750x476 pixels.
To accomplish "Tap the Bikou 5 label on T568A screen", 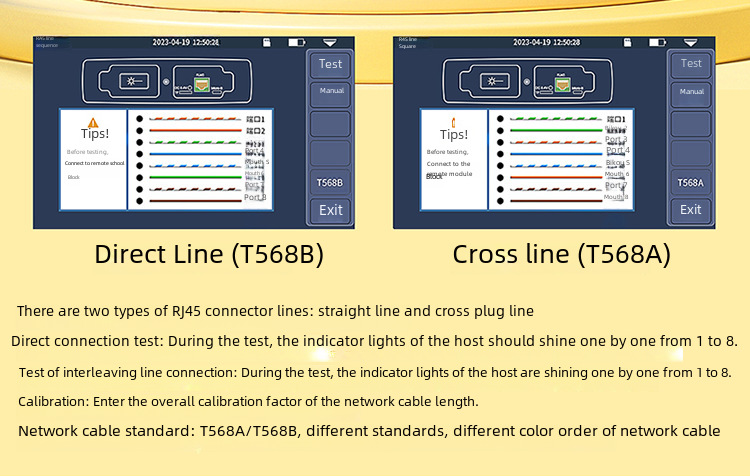I will [x=618, y=163].
